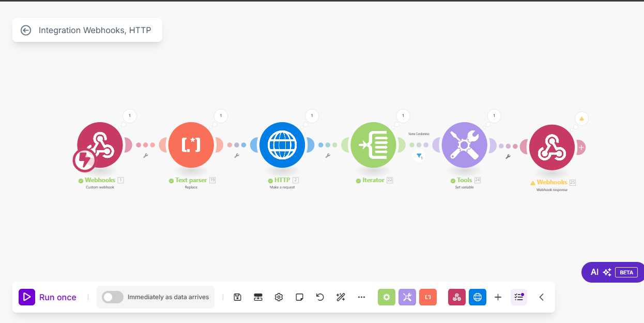This screenshot has width=644, height=323.
Task: Open the operations bubble above Webhooks trigger
Action: tap(130, 116)
